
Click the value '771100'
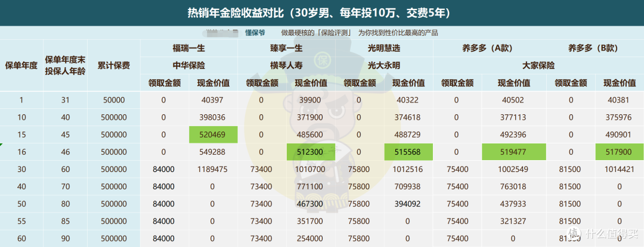[311, 186]
